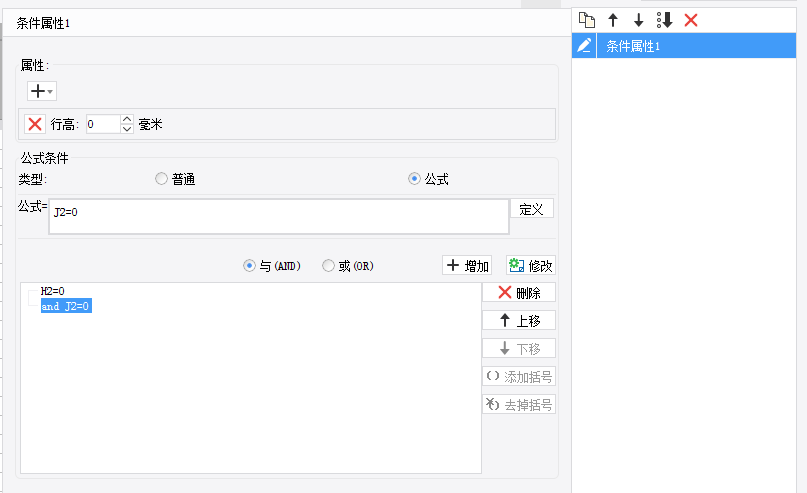Click the 增加 button to add the condition
The image size is (807, 493).
[x=467, y=266]
